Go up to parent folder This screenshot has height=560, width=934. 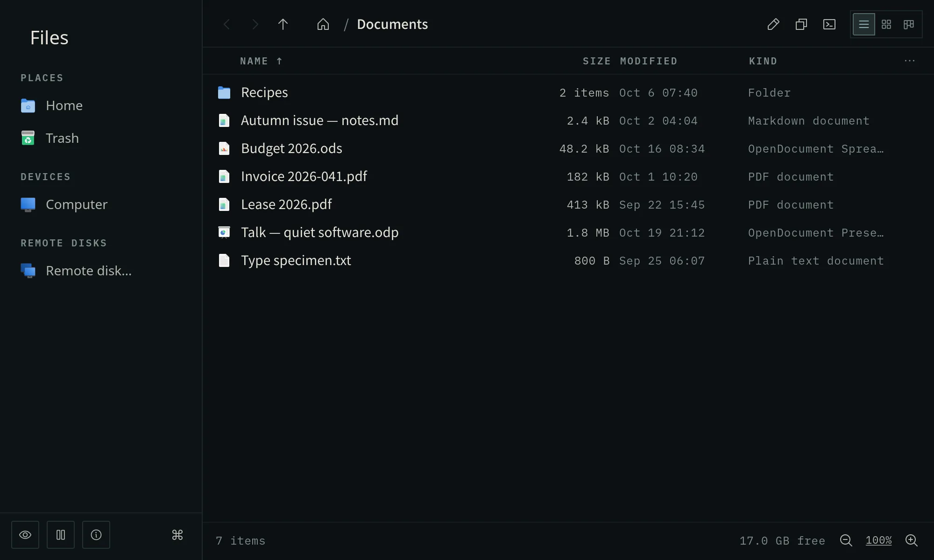pos(283,24)
